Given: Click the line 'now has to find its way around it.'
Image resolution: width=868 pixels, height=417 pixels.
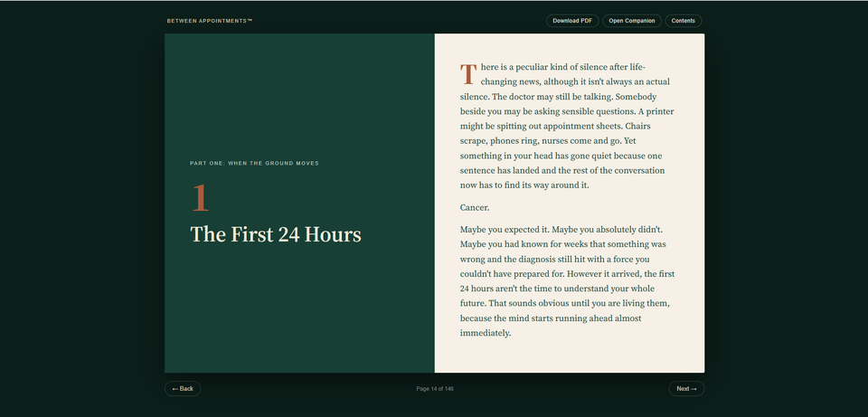Looking at the screenshot, I should (524, 185).
